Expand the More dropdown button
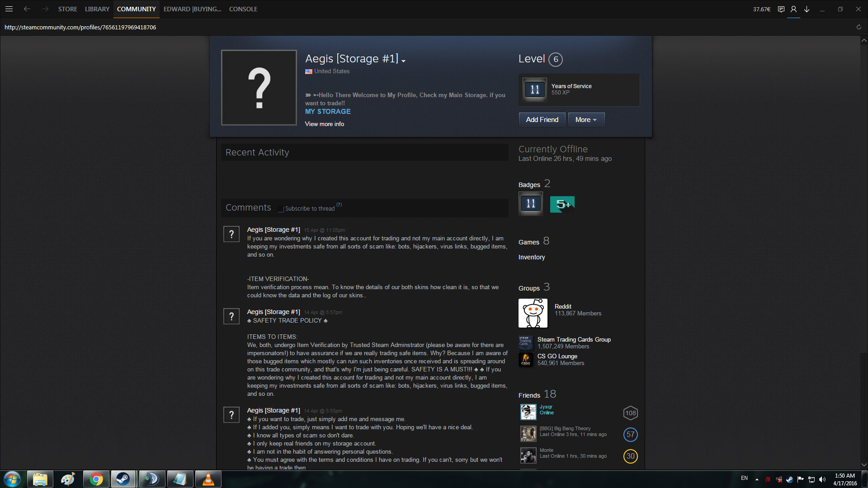 pyautogui.click(x=586, y=120)
